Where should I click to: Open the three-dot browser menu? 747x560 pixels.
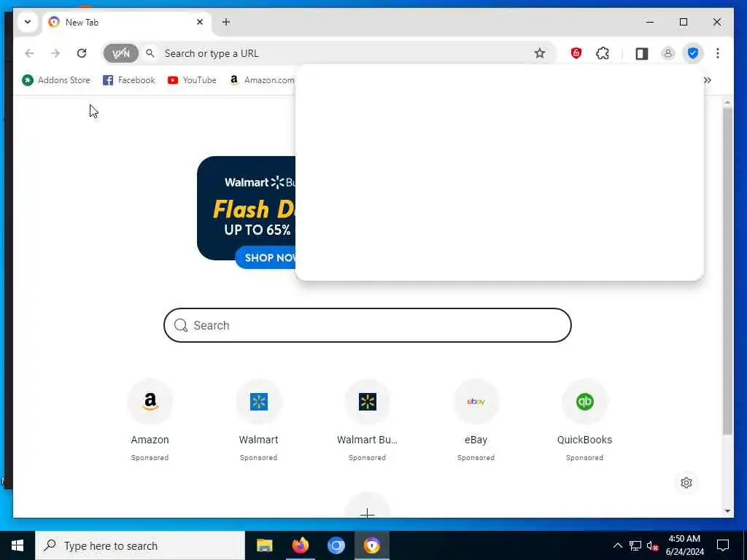click(718, 53)
